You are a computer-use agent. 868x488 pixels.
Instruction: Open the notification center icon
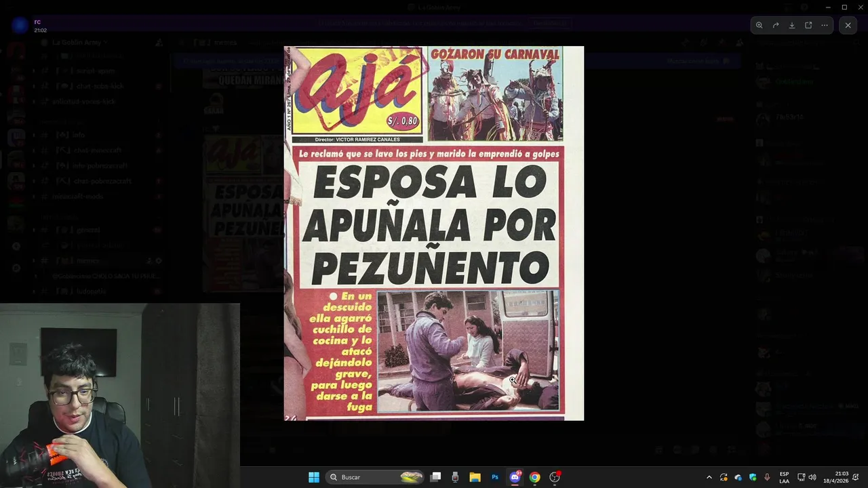pyautogui.click(x=856, y=477)
